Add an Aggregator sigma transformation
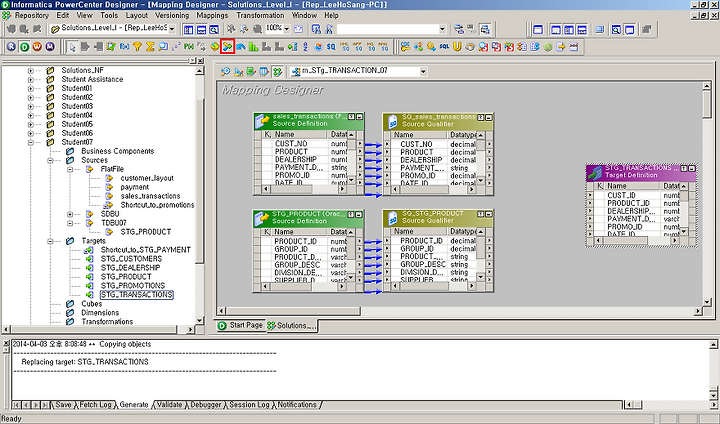The width and height of the screenshot is (720, 424). (x=150, y=47)
